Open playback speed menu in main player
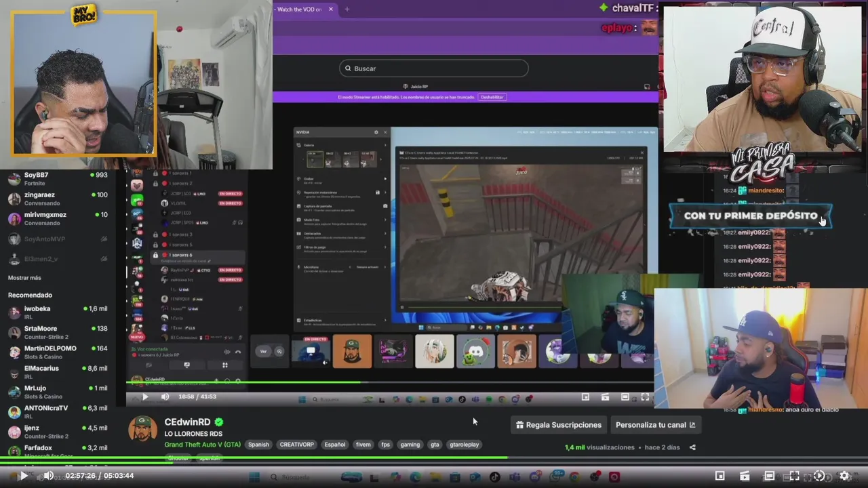This screenshot has width=868, height=488. tap(819, 476)
